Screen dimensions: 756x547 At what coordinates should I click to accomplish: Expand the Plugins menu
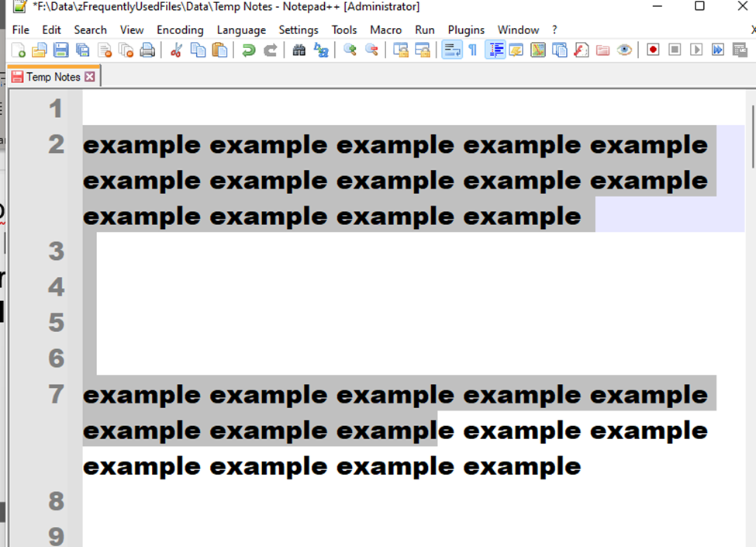465,29
